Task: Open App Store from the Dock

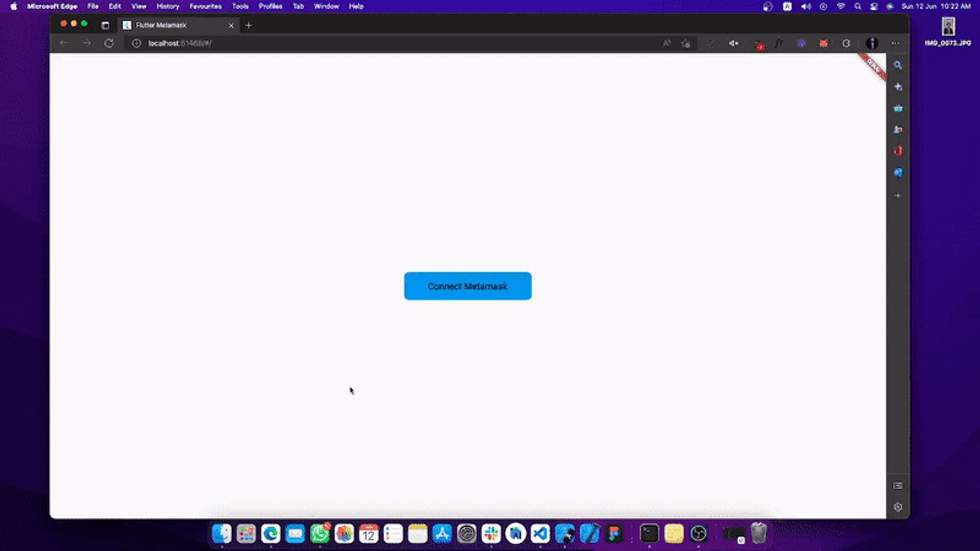Action: point(442,534)
